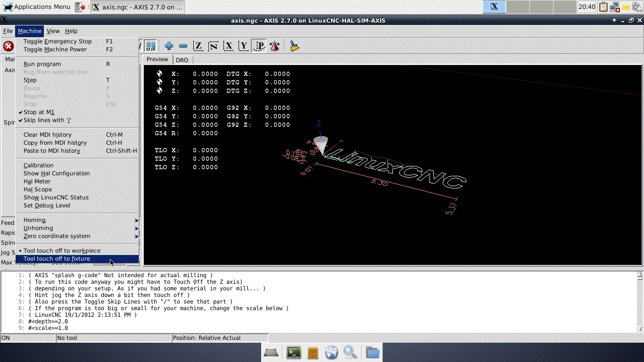Choose Show Hal Configuration
This screenshot has height=362, width=644.
[x=77, y=173]
